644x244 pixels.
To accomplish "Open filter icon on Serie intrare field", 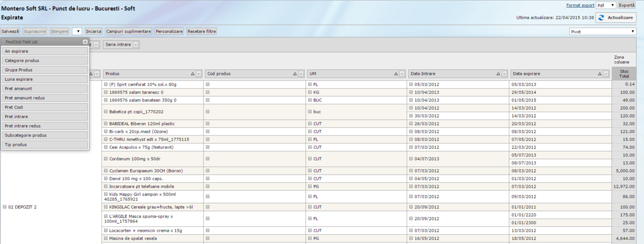I will point(136,45).
